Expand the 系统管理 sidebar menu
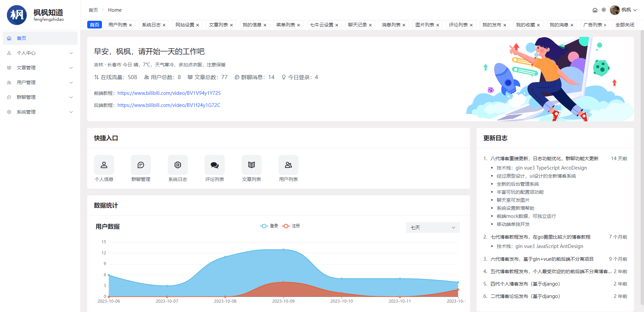Screen dimensions: 644x312 [x=40, y=112]
